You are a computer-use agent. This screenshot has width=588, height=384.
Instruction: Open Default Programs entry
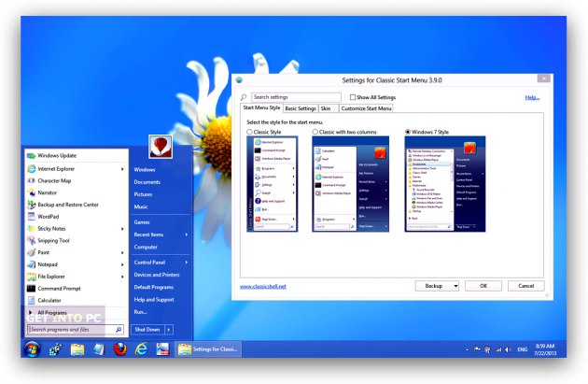[x=154, y=287]
